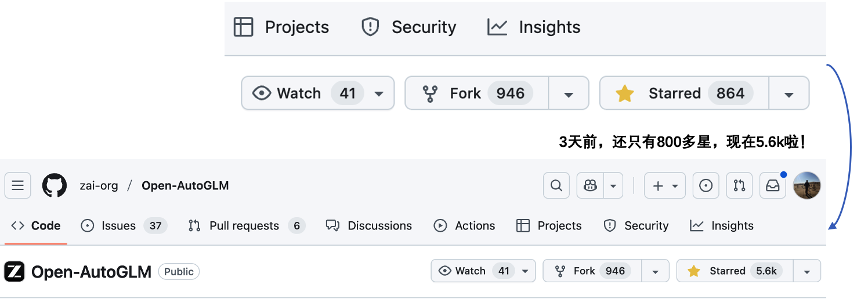Click the GitHub Octocat logo
868x302 pixels.
(x=55, y=186)
